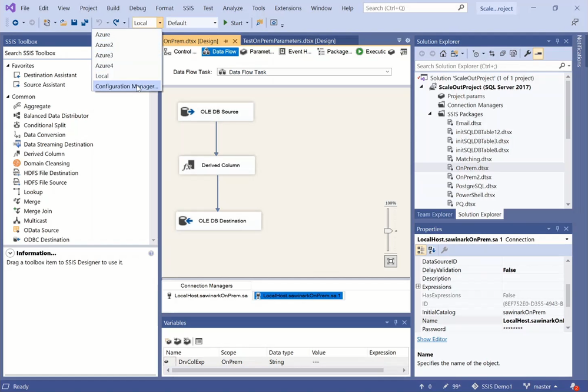The image size is (588, 392).
Task: Click the New Project toolbar icon
Action: pyautogui.click(x=46, y=23)
